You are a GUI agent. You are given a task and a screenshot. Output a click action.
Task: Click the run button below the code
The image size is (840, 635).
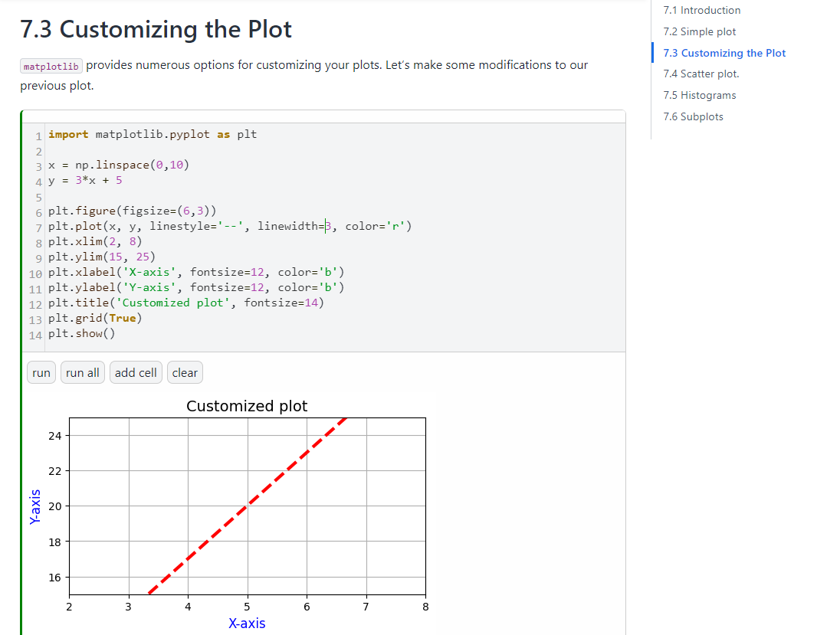click(41, 373)
